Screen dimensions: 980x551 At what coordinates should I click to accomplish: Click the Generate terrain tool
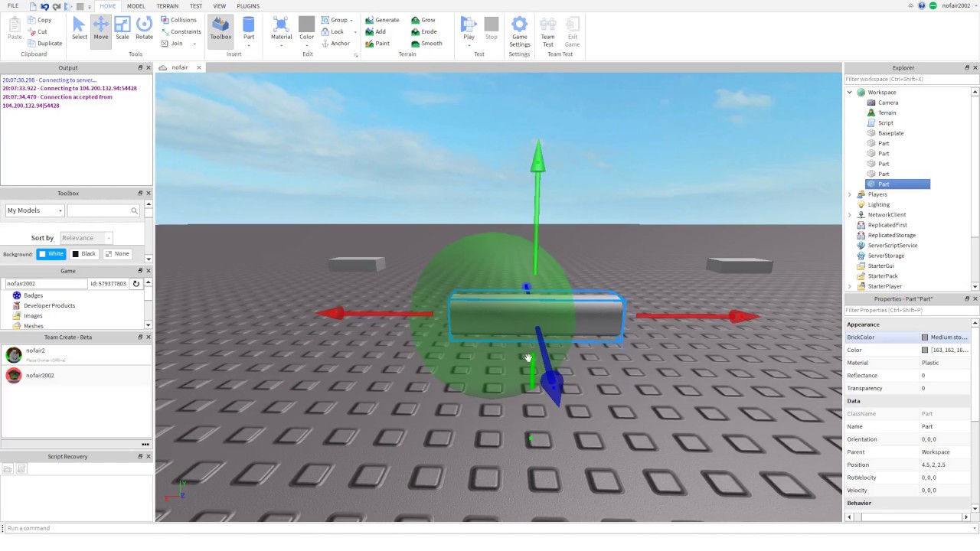(x=382, y=20)
